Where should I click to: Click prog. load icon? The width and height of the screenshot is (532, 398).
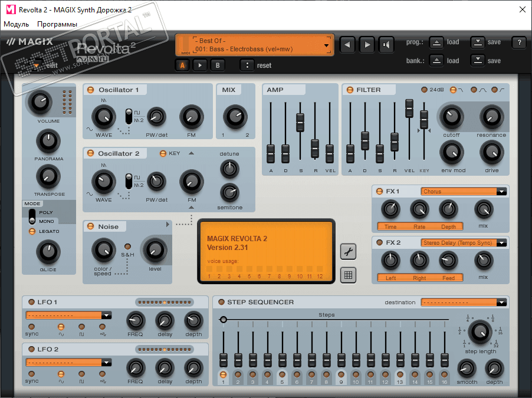[436, 42]
